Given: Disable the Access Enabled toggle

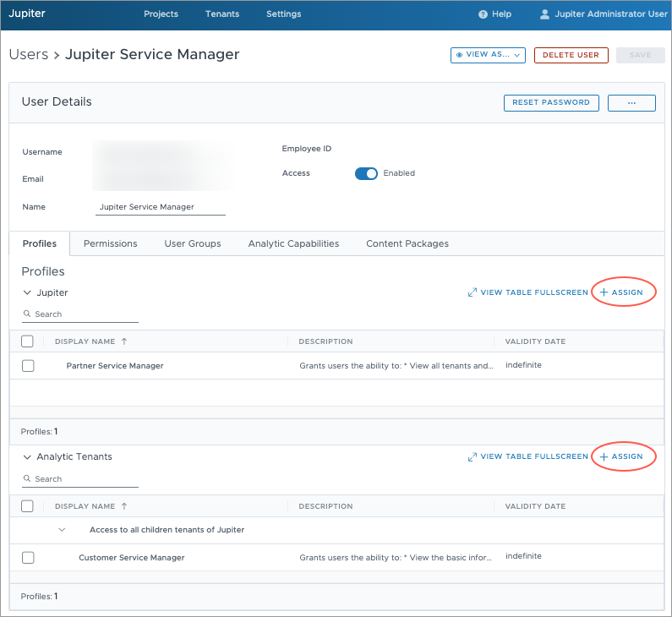Looking at the screenshot, I should (366, 173).
